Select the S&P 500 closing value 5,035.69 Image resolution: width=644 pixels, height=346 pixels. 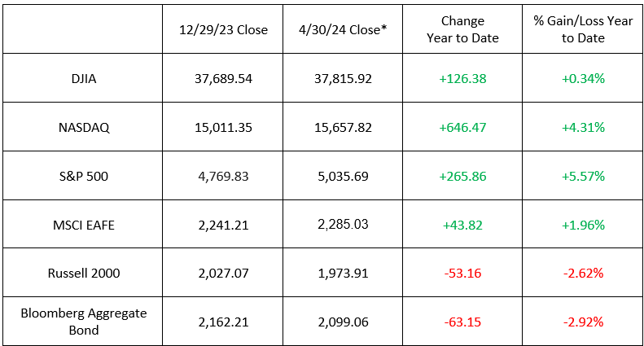[x=342, y=176]
